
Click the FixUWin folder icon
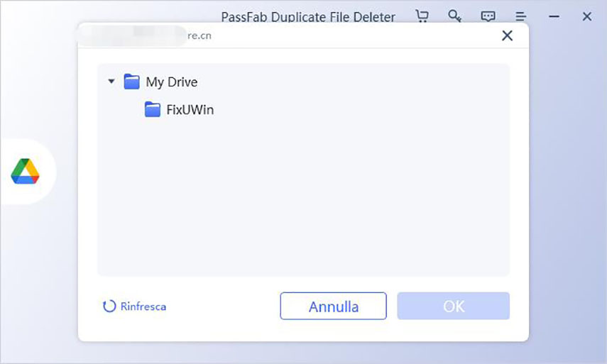[x=152, y=110]
